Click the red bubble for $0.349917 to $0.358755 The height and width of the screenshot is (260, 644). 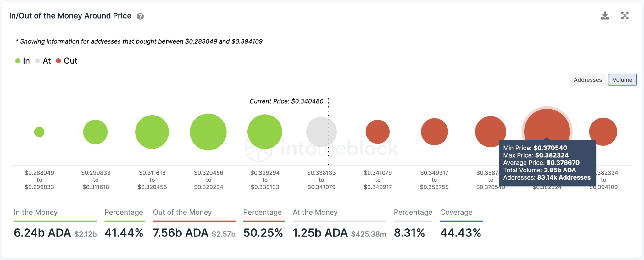434,132
